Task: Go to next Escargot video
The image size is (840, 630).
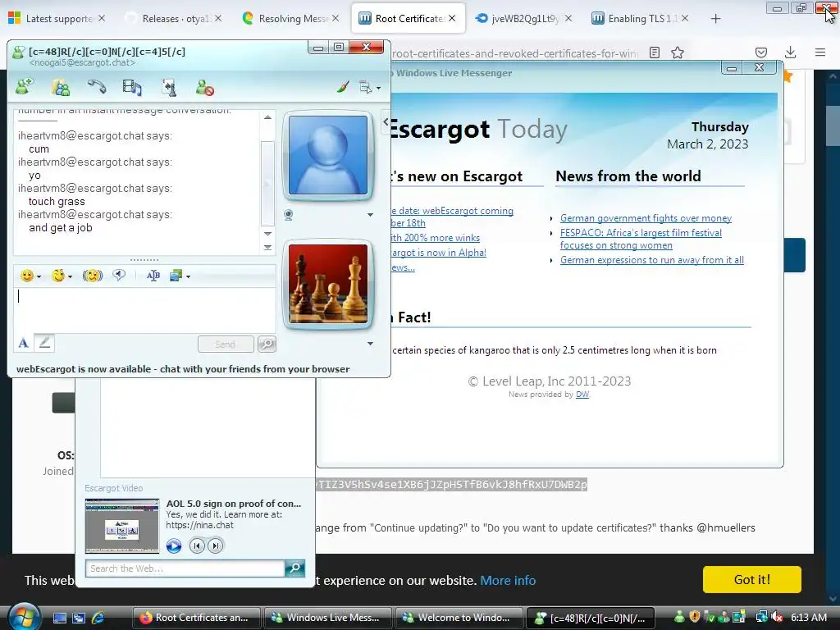Action: pos(216,546)
